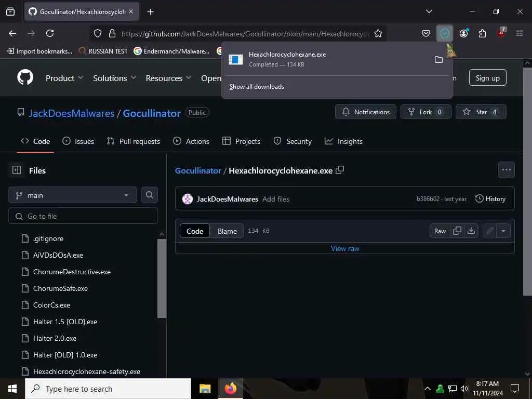The image size is (532, 399).
Task: Open Halter [OLD] 1.0.exe file
Action: click(65, 355)
